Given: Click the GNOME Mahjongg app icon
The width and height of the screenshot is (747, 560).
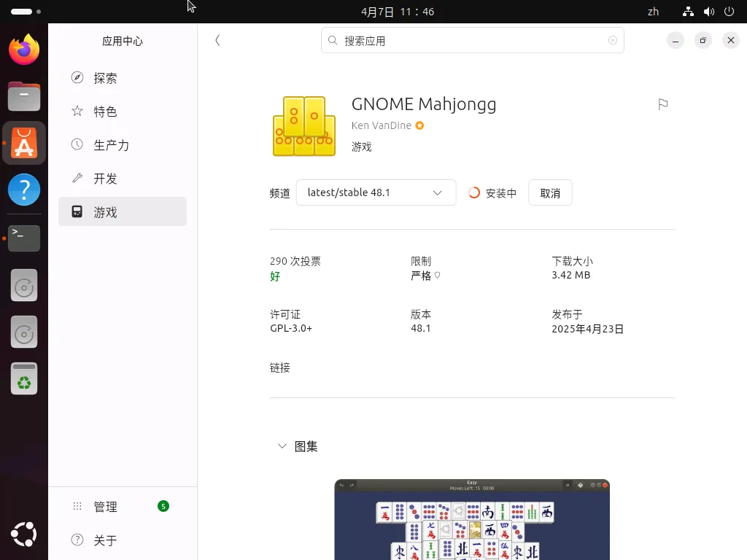Looking at the screenshot, I should point(304,126).
